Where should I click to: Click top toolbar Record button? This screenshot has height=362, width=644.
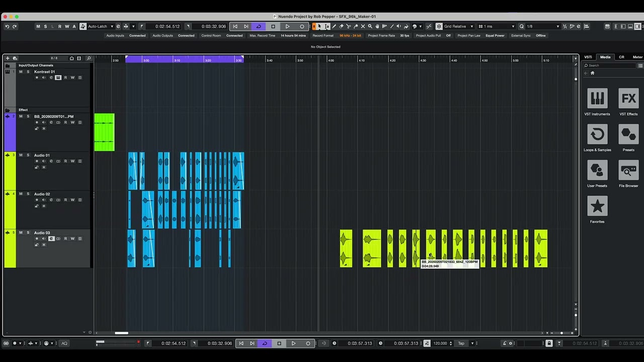point(302,26)
